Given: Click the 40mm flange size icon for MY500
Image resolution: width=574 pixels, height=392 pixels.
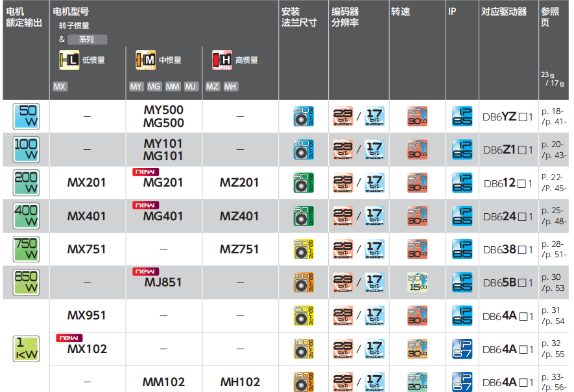Looking at the screenshot, I should coord(302,115).
